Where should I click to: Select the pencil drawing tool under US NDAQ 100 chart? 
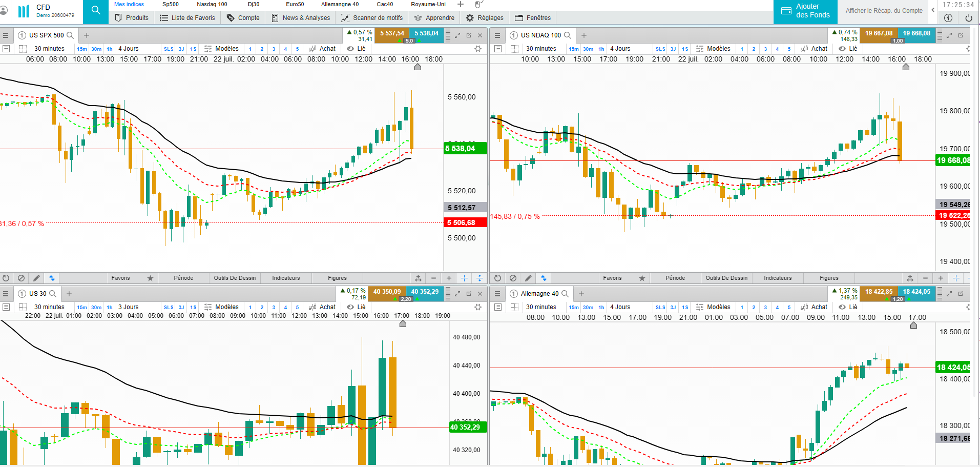click(528, 278)
